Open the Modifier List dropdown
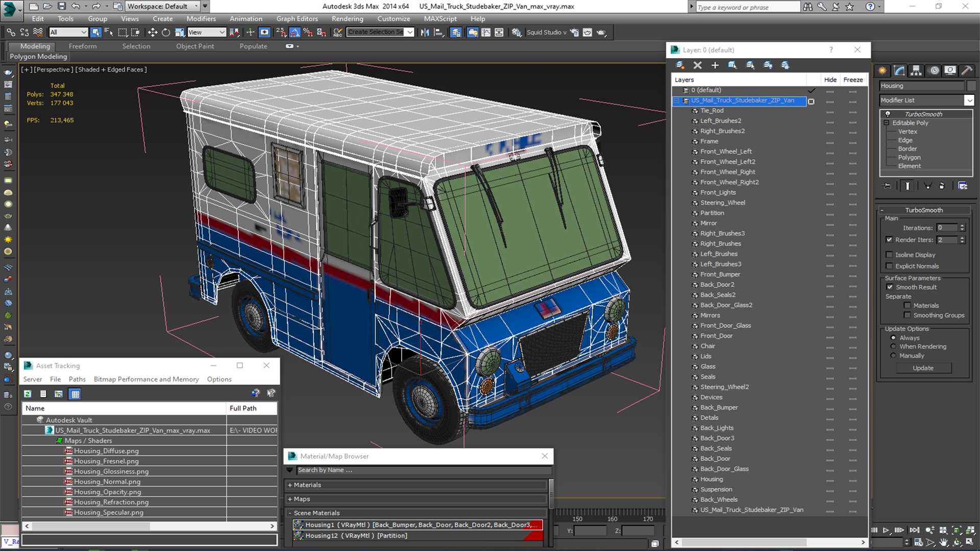Viewport: 980px width, 551px height. pyautogui.click(x=969, y=101)
